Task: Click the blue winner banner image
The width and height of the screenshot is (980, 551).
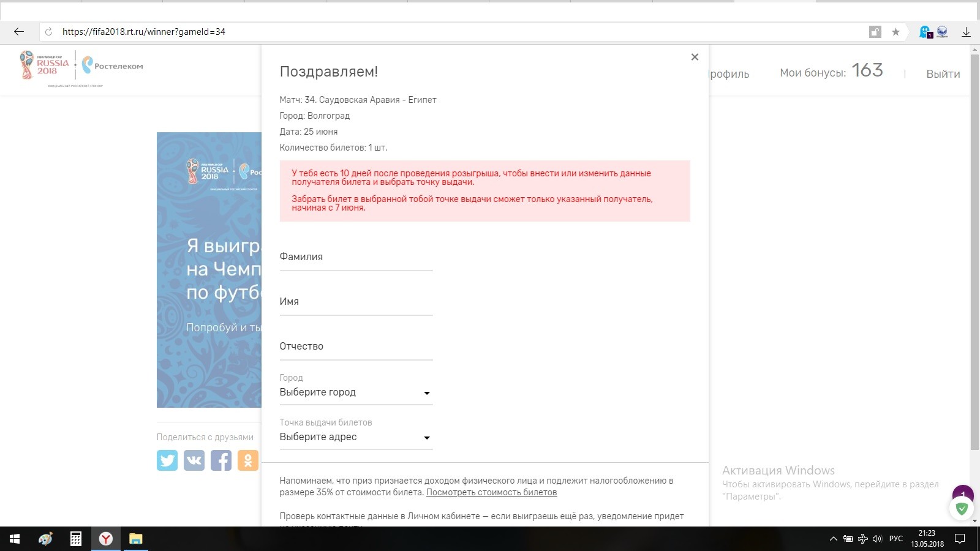Action: tap(209, 270)
